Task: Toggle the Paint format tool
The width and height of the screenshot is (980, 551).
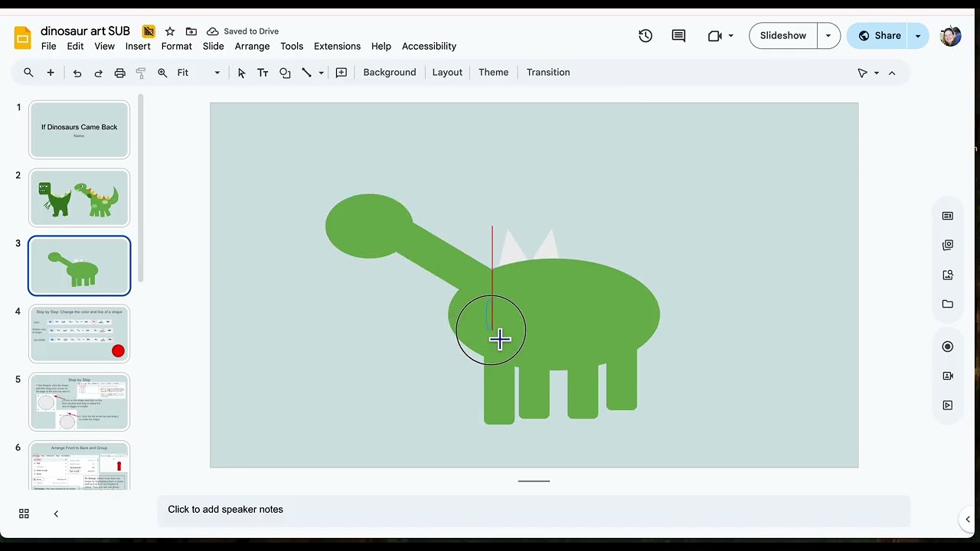Action: [141, 73]
